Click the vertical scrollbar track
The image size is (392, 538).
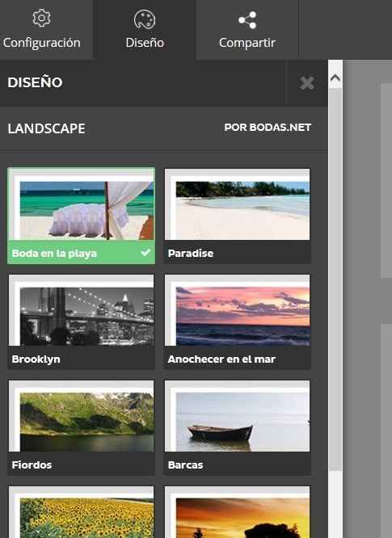(335, 280)
